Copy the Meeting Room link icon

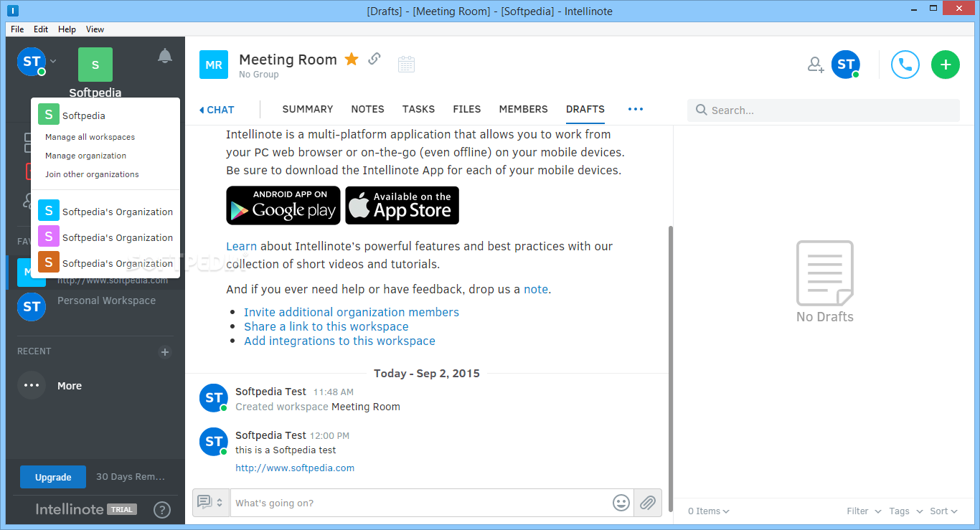click(x=374, y=59)
